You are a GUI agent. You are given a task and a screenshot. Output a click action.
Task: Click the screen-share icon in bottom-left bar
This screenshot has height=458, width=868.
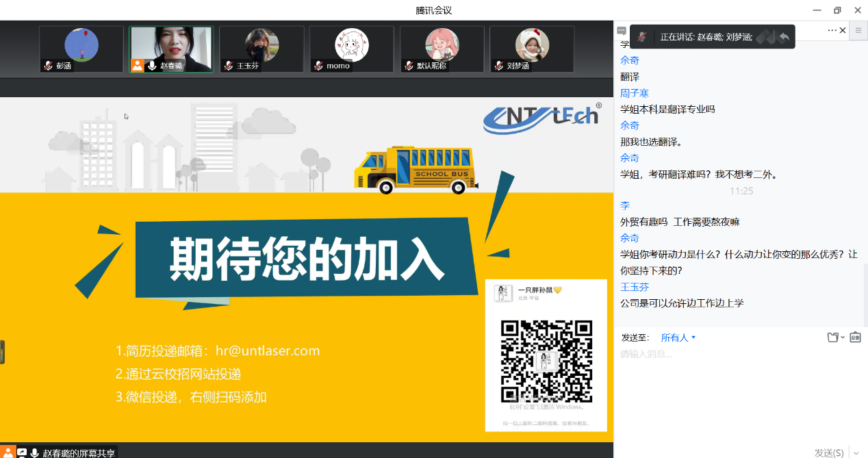[x=22, y=453]
